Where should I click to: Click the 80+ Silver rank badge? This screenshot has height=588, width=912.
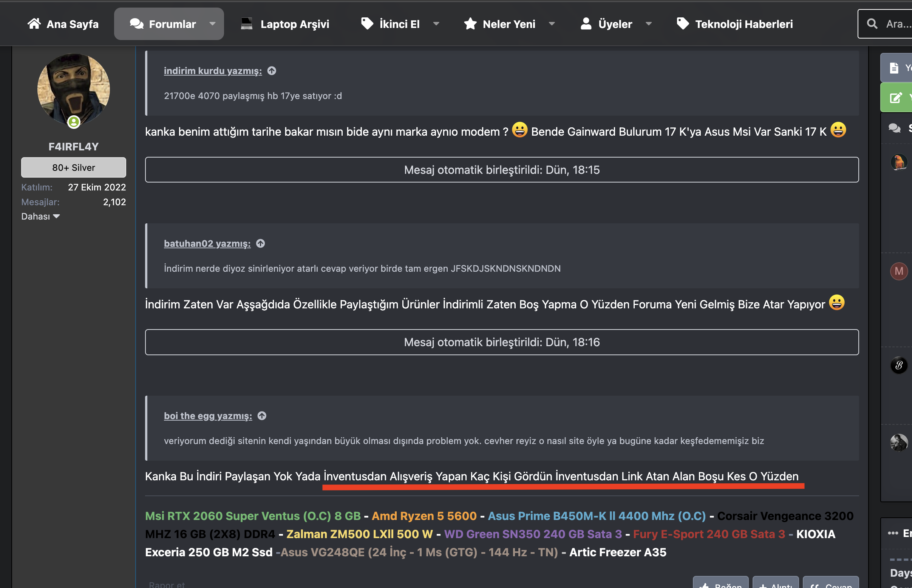[73, 168]
